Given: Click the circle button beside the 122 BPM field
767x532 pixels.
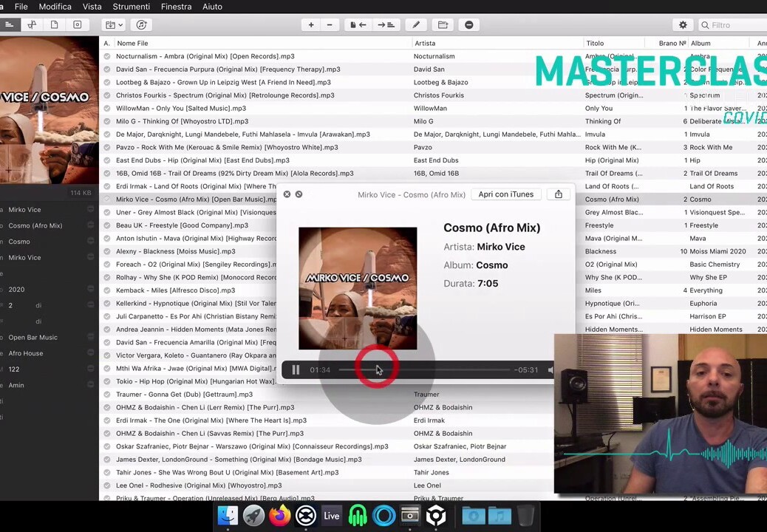Looking at the screenshot, I should pyautogui.click(x=90, y=369).
